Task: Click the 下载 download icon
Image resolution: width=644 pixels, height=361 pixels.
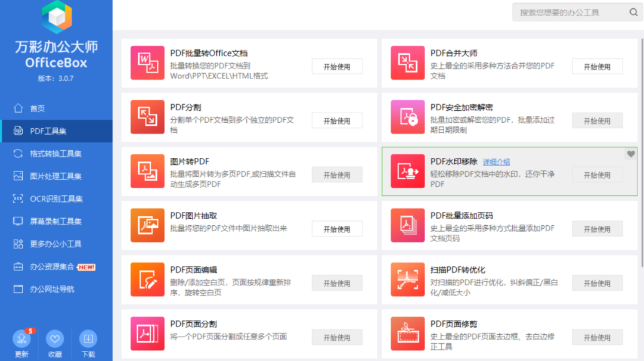Action: pyautogui.click(x=88, y=339)
